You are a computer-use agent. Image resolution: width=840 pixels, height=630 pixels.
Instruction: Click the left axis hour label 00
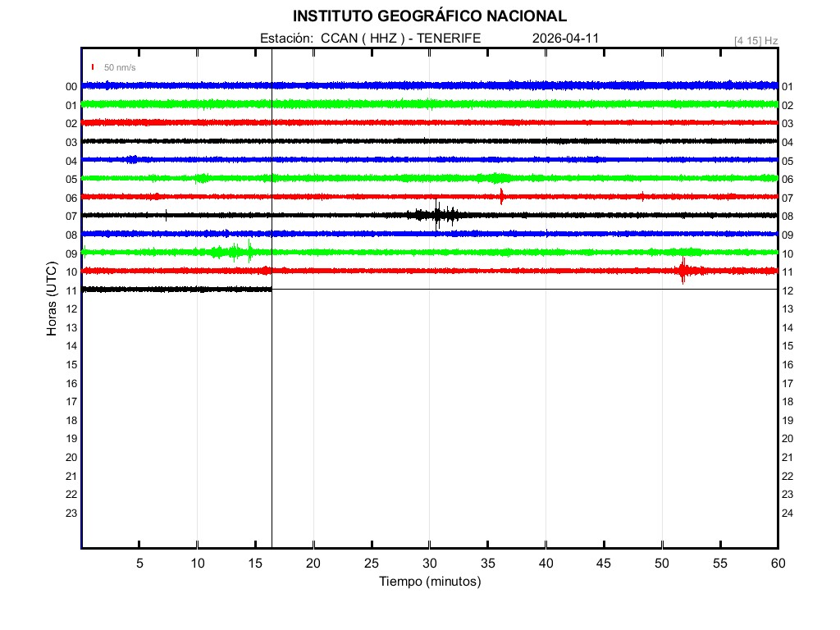click(x=71, y=86)
